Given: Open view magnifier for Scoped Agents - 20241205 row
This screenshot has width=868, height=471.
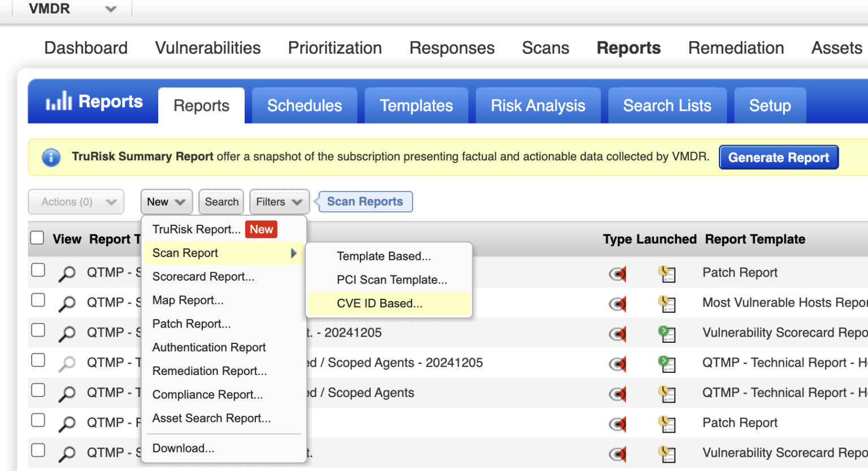Looking at the screenshot, I should (x=67, y=364).
